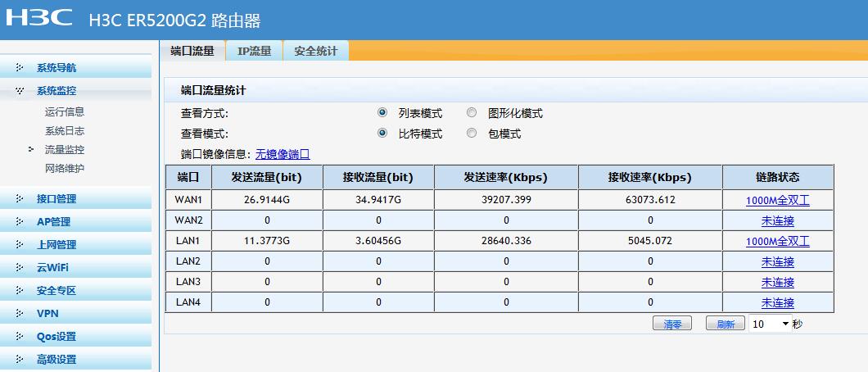Open 网络维护 in the sidebar
The width and height of the screenshot is (868, 372).
[65, 168]
